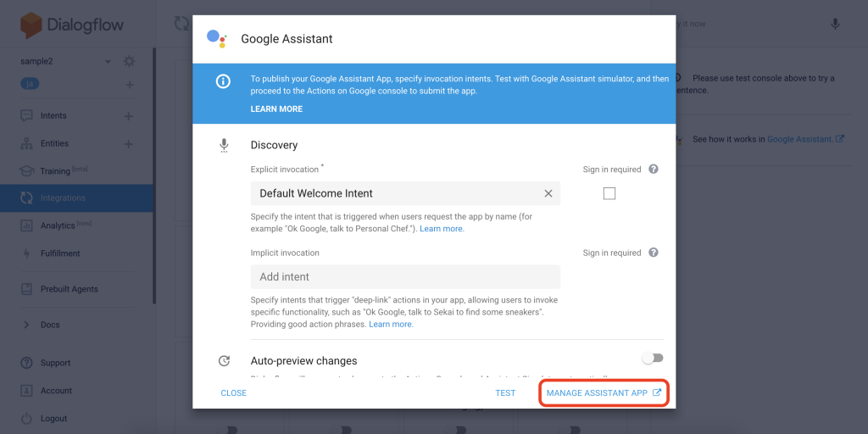Open agent settings gear icon
Viewport: 868px width, 434px height.
click(129, 61)
